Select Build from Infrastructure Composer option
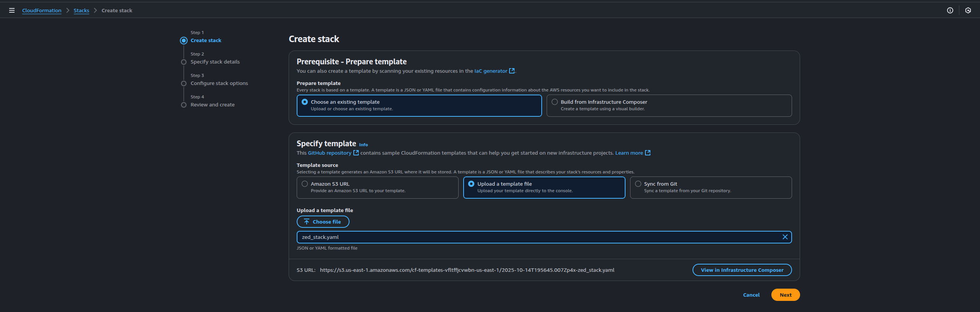This screenshot has width=980, height=312. pos(555,102)
